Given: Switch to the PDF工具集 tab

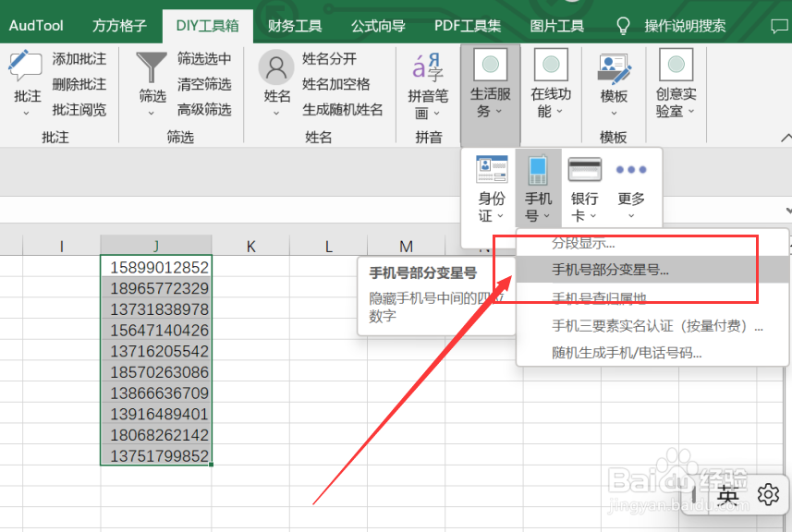Looking at the screenshot, I should 468,25.
